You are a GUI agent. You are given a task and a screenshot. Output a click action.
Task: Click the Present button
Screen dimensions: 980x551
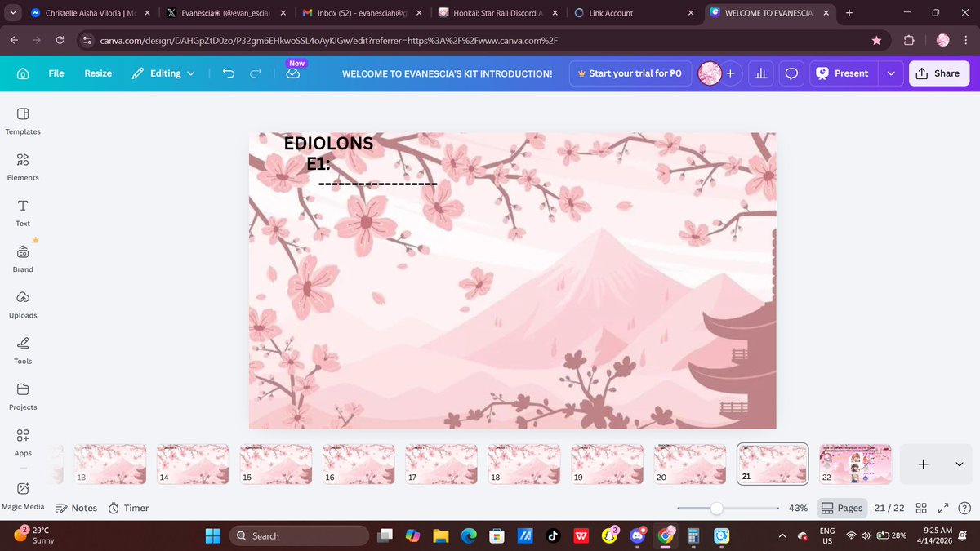coord(843,73)
